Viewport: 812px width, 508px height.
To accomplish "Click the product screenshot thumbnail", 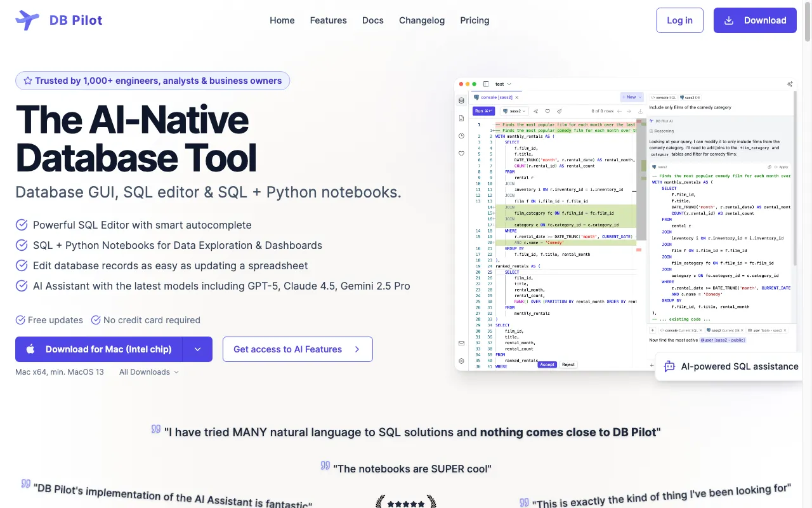I will [625, 224].
